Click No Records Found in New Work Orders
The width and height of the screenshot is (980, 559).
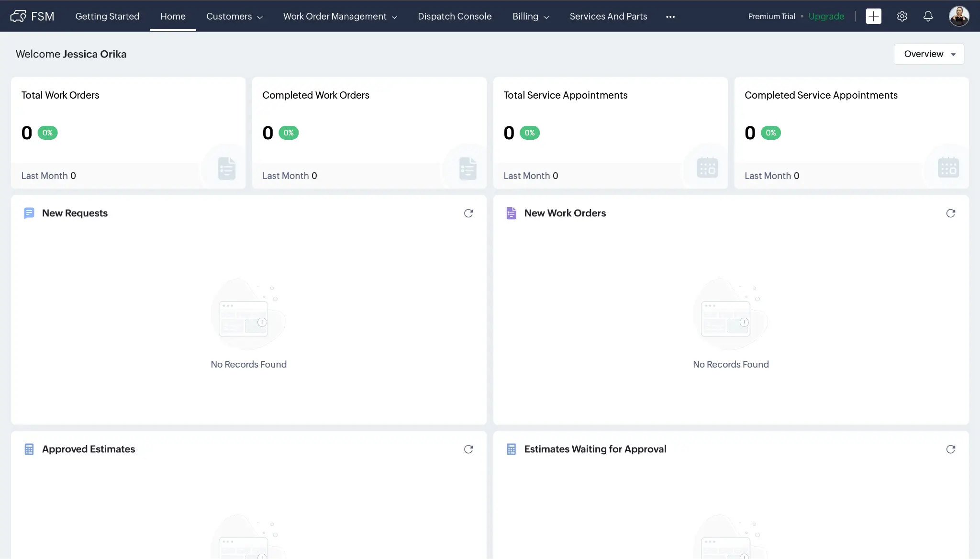click(731, 365)
